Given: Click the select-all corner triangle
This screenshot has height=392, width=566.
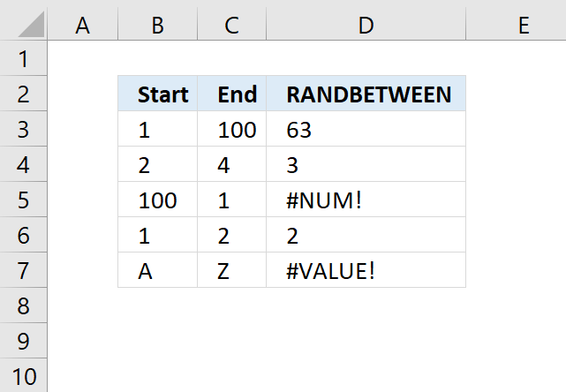Looking at the screenshot, I should coord(32,25).
